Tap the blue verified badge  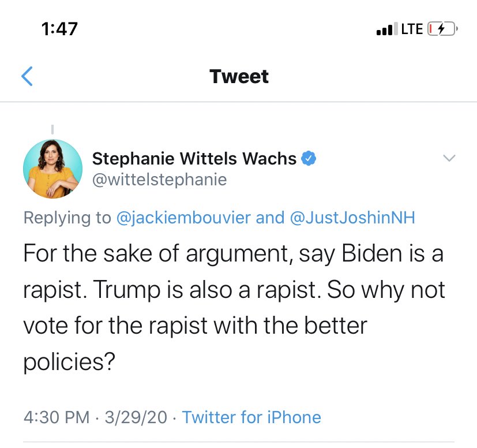point(309,158)
